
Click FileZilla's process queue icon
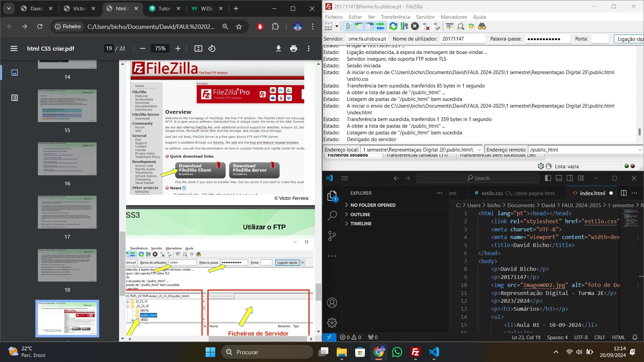[x=404, y=26]
